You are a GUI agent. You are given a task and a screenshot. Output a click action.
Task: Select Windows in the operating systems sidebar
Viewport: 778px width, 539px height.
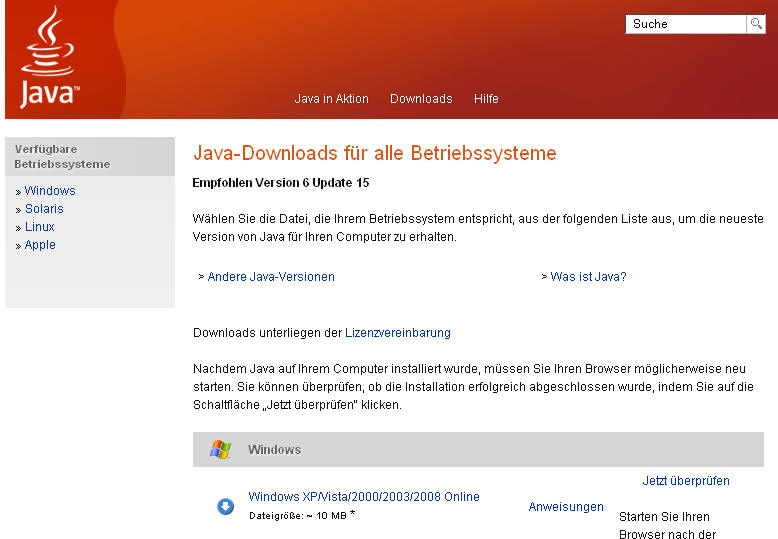tap(50, 191)
